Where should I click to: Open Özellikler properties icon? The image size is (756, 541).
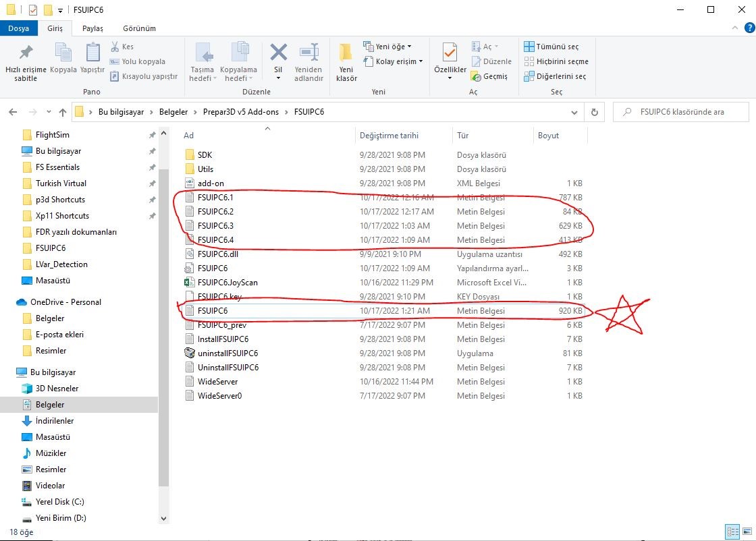450,53
